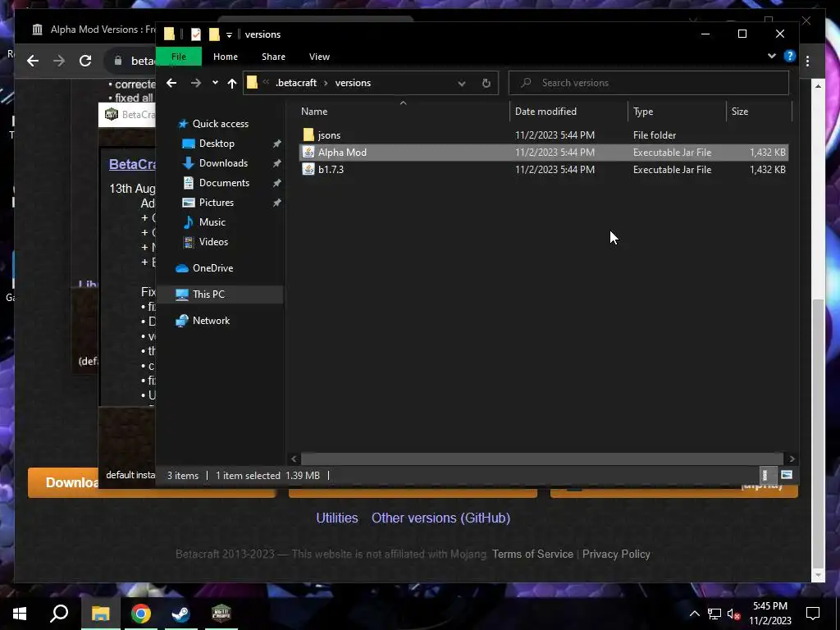The image size is (840, 630).
Task: Select the b1.7.3 jar file icon
Action: coord(308,169)
